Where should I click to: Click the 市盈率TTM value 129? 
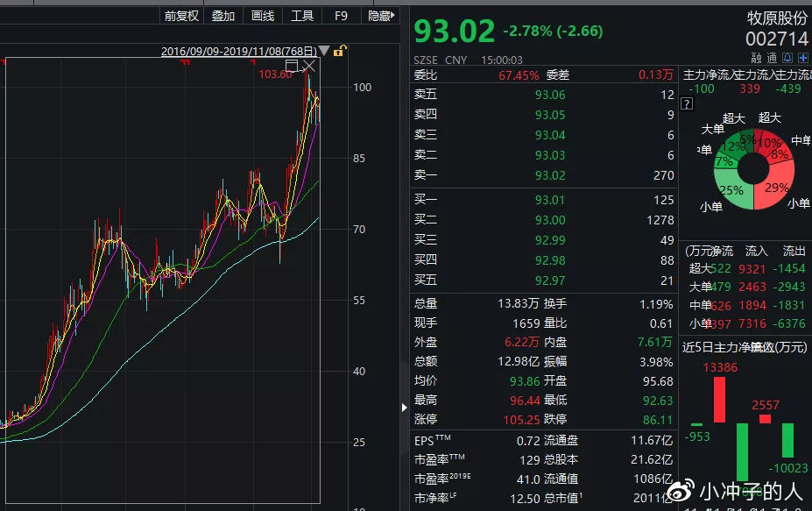pos(530,459)
